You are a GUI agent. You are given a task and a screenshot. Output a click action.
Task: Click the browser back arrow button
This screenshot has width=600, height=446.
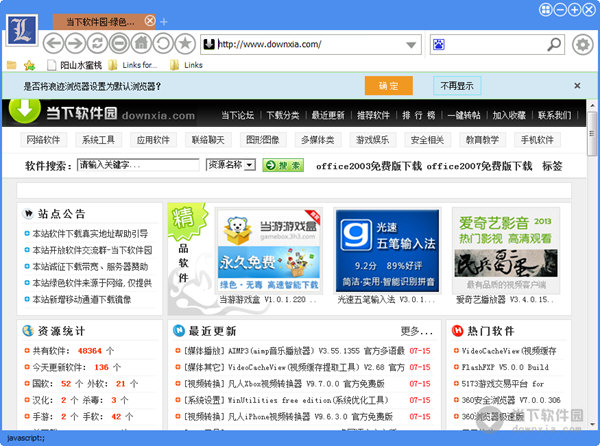[x=53, y=44]
